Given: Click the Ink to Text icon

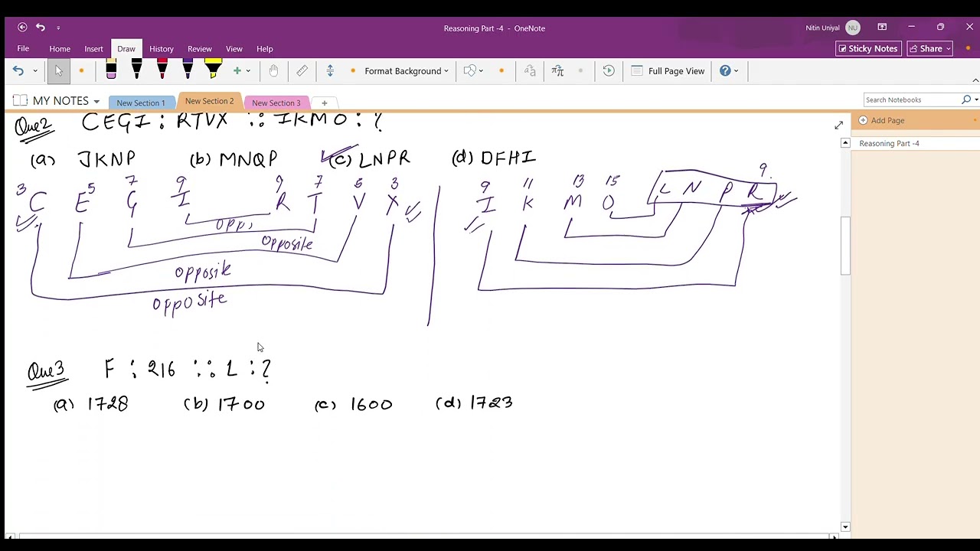Looking at the screenshot, I should click(x=530, y=71).
